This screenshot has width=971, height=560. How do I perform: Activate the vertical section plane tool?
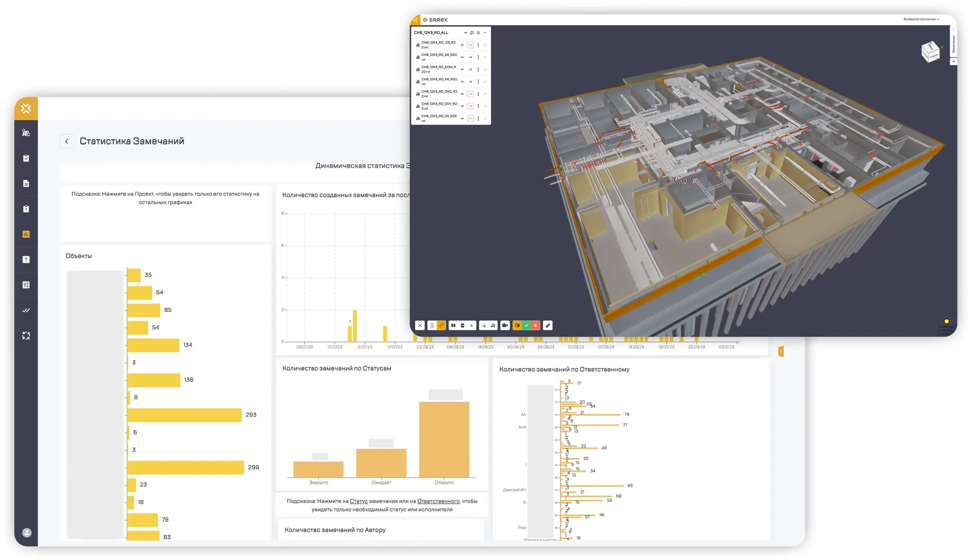tap(454, 326)
